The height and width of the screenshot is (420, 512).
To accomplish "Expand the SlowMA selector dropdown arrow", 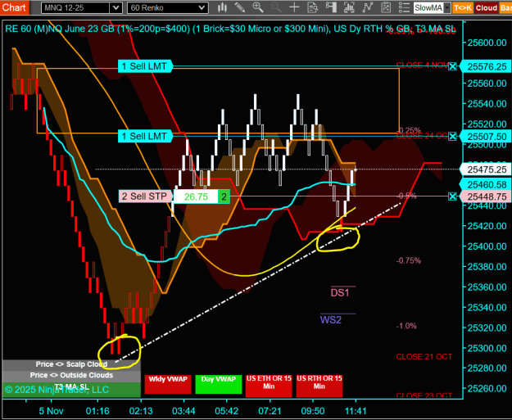I will coord(447,8).
